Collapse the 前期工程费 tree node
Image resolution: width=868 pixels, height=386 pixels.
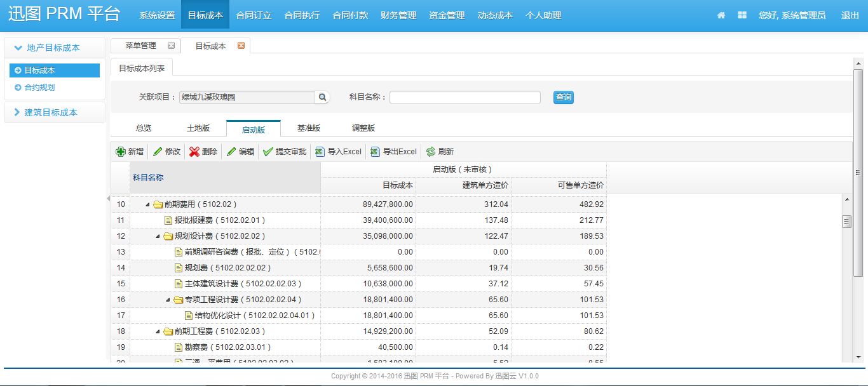pyautogui.click(x=158, y=331)
